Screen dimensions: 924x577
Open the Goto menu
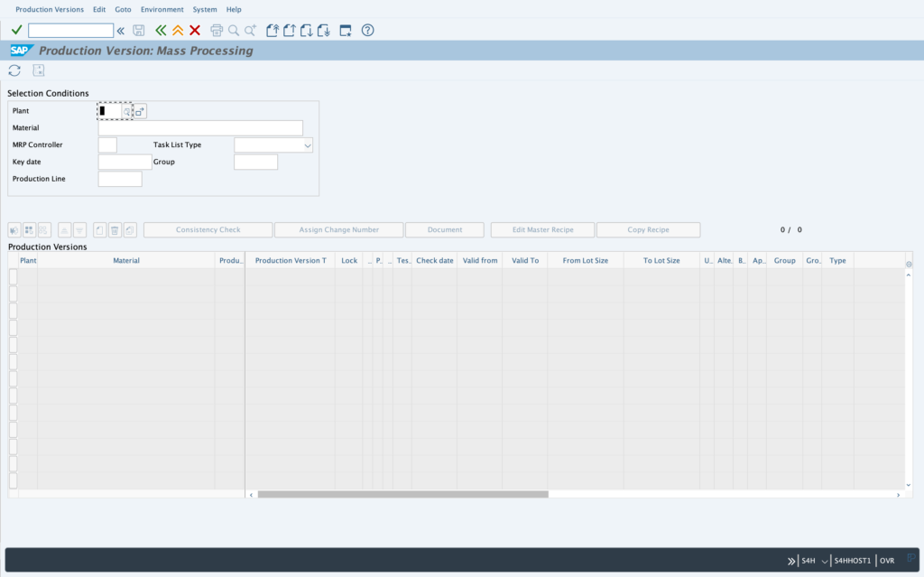(x=123, y=9)
